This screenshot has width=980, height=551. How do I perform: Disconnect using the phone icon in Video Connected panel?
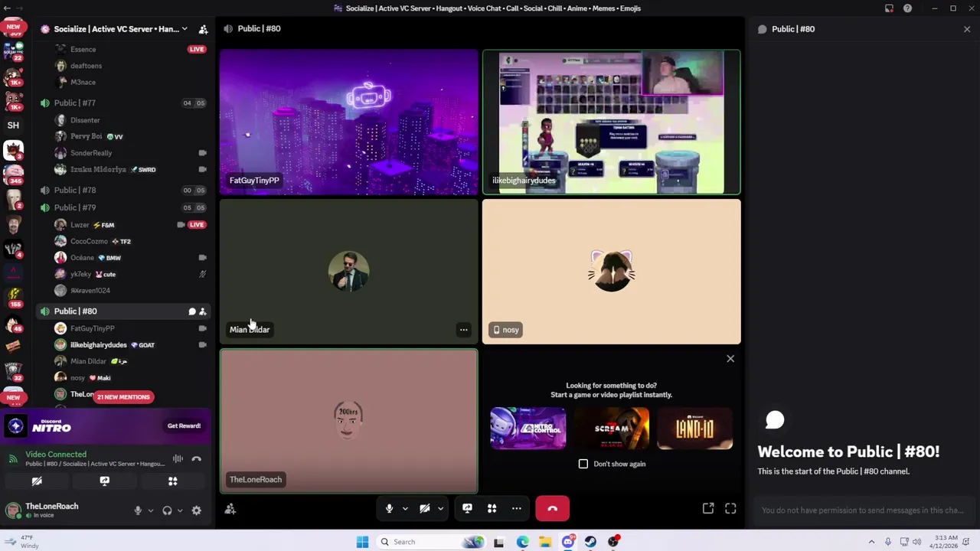pyautogui.click(x=197, y=459)
